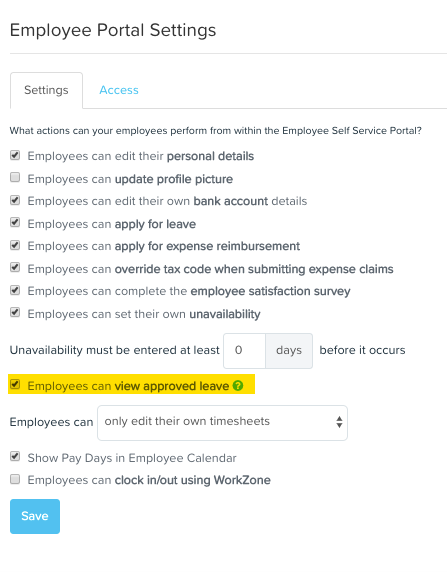Click the 'Unavailability must be entered at least' label
The width and height of the screenshot is (447, 572).
point(115,350)
